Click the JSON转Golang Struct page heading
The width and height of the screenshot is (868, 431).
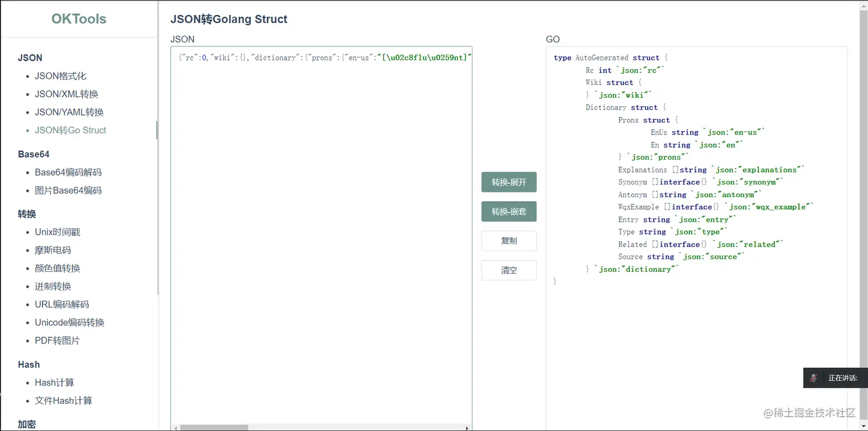coord(229,19)
